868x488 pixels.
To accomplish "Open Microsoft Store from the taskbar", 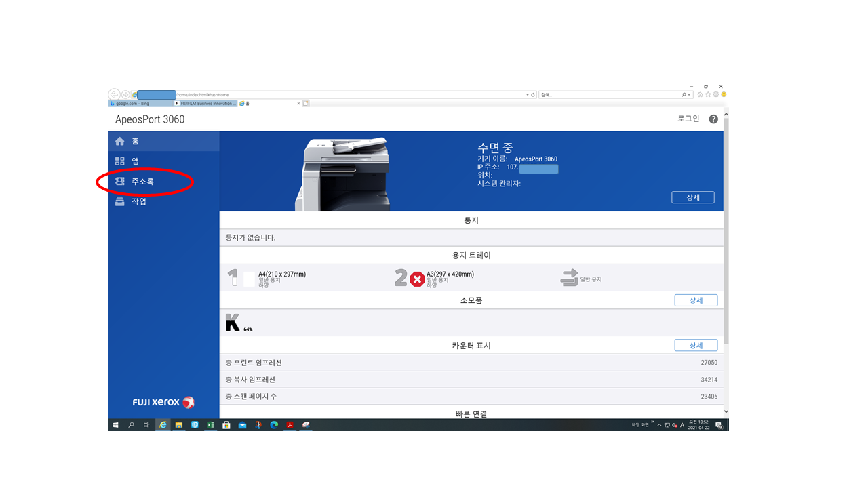I will [226, 425].
